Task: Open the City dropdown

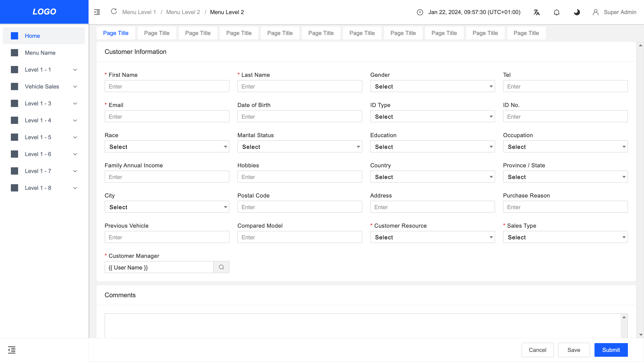Action: point(167,207)
